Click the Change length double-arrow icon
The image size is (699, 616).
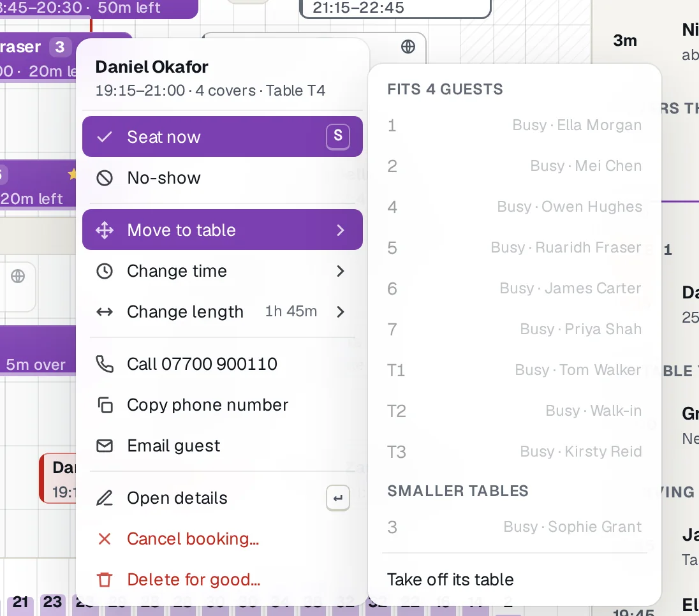105,312
